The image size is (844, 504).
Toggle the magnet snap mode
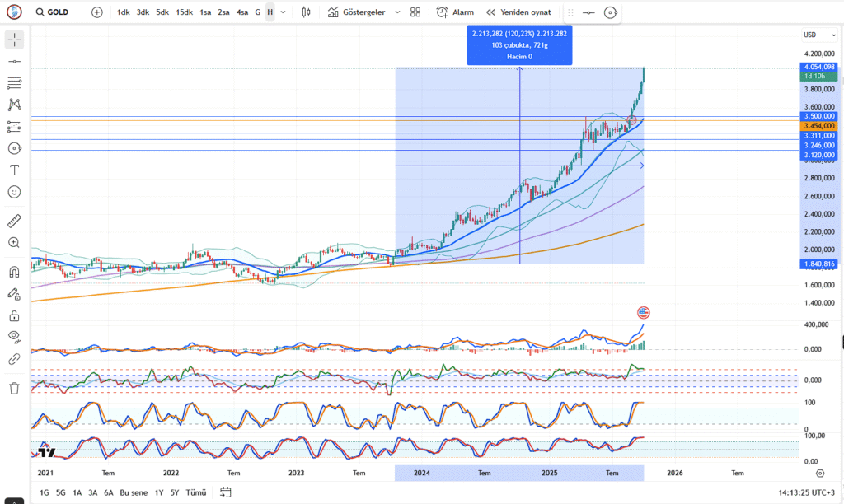click(x=15, y=272)
